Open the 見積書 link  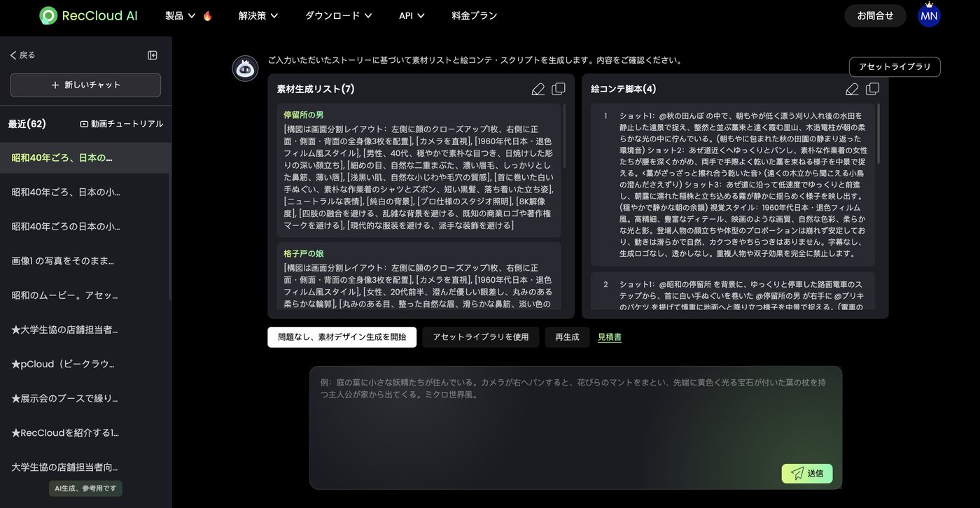tap(610, 337)
